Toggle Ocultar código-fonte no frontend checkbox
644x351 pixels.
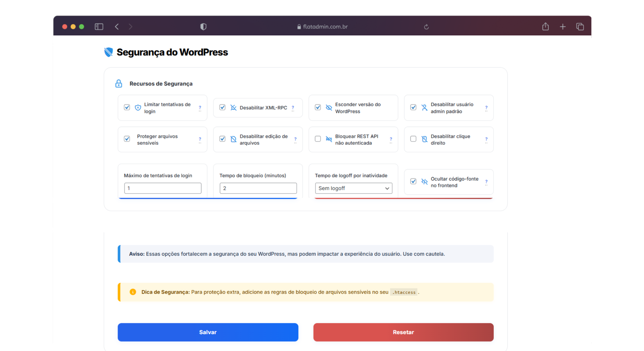pyautogui.click(x=413, y=181)
